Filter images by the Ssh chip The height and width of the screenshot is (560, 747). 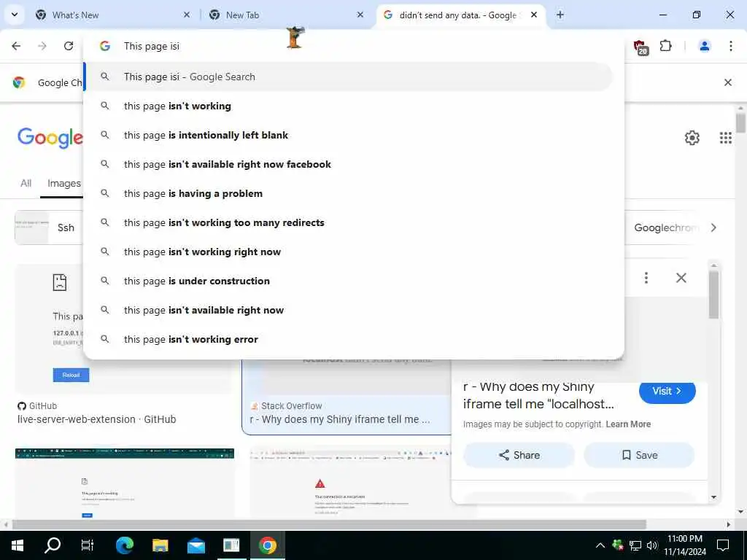49,227
